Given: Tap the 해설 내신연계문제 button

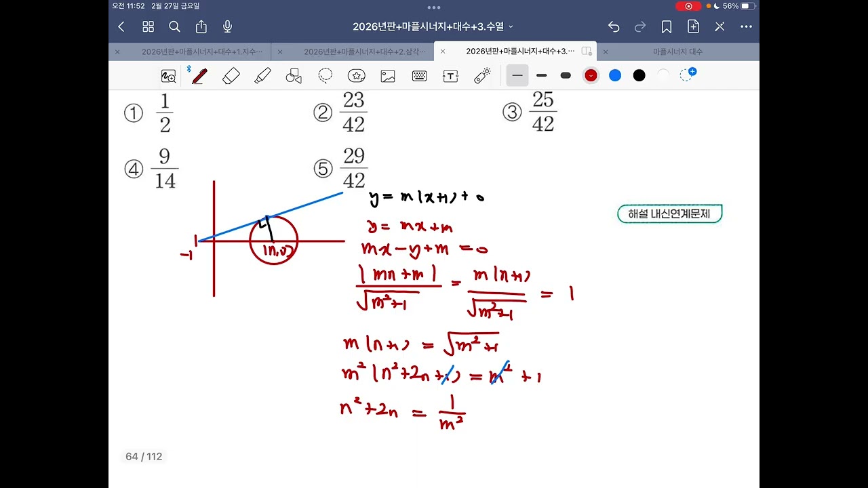Looking at the screenshot, I should 669,214.
